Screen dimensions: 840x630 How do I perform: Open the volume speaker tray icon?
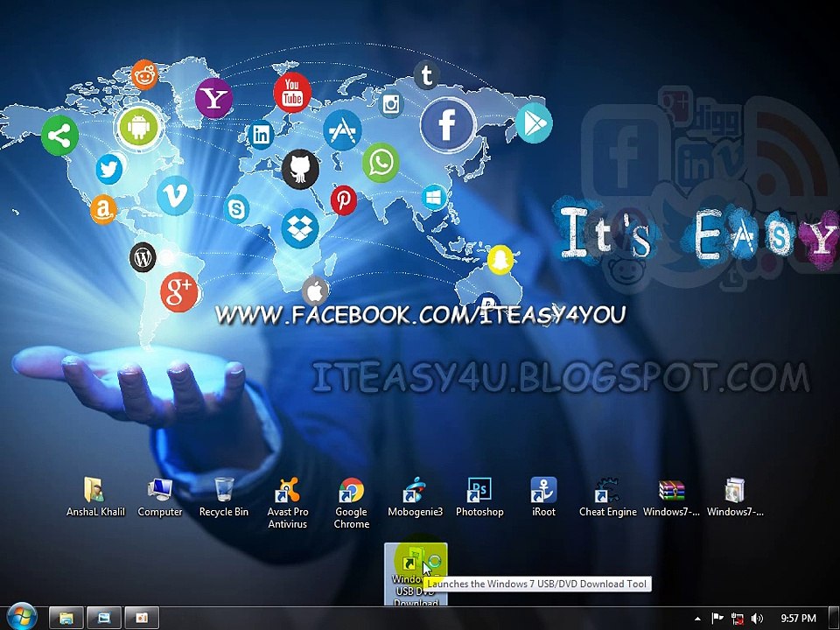click(757, 619)
